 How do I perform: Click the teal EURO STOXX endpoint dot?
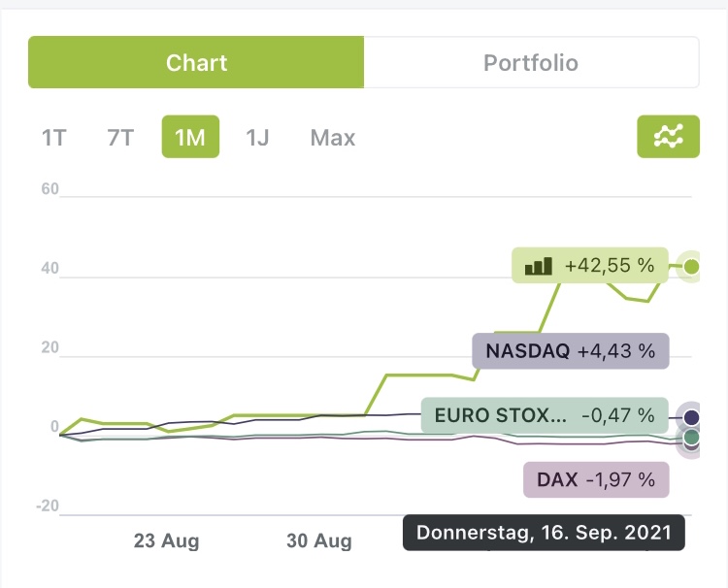pyautogui.click(x=691, y=439)
